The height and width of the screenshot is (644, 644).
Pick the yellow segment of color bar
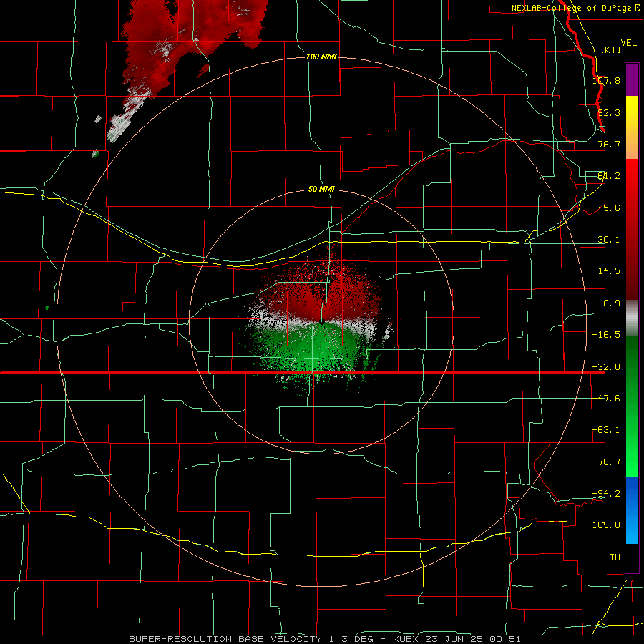tap(632, 112)
